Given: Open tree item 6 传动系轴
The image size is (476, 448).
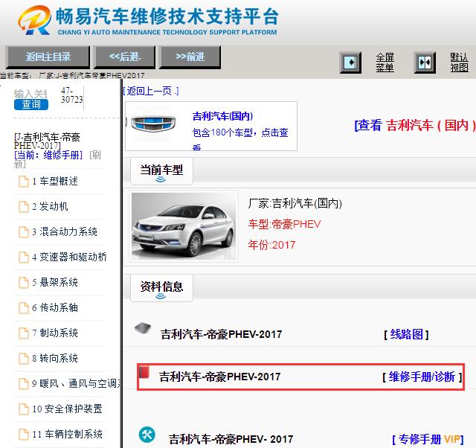Looking at the screenshot, I should coord(55,307).
